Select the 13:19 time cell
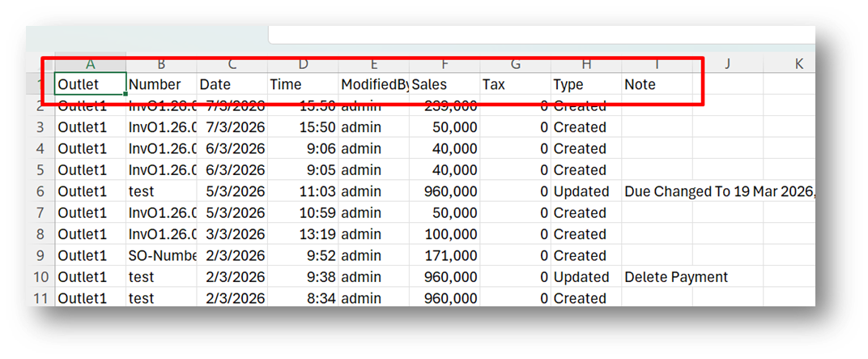The width and height of the screenshot is (868, 359). coord(303,234)
